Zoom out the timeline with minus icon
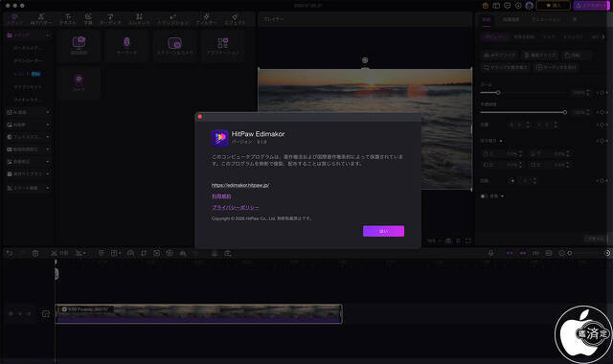613x364 pixels. click(x=562, y=253)
